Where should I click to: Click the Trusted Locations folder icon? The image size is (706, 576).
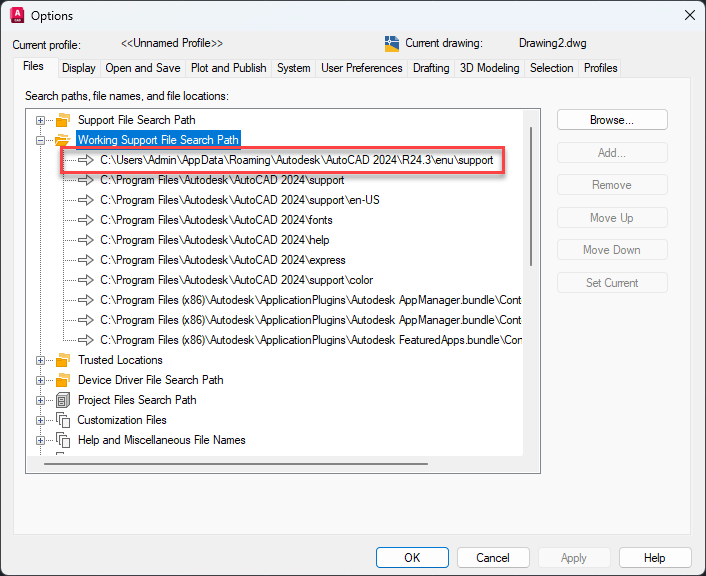(x=63, y=360)
